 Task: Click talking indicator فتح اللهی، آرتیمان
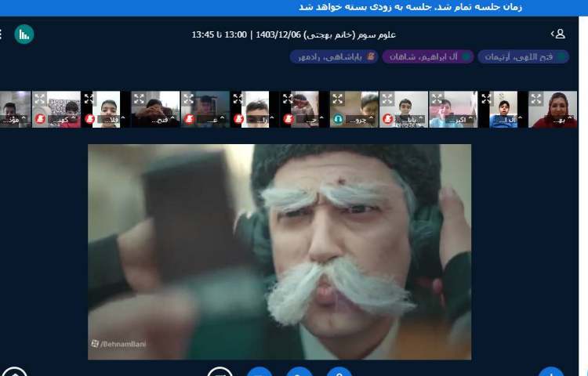[x=524, y=57]
